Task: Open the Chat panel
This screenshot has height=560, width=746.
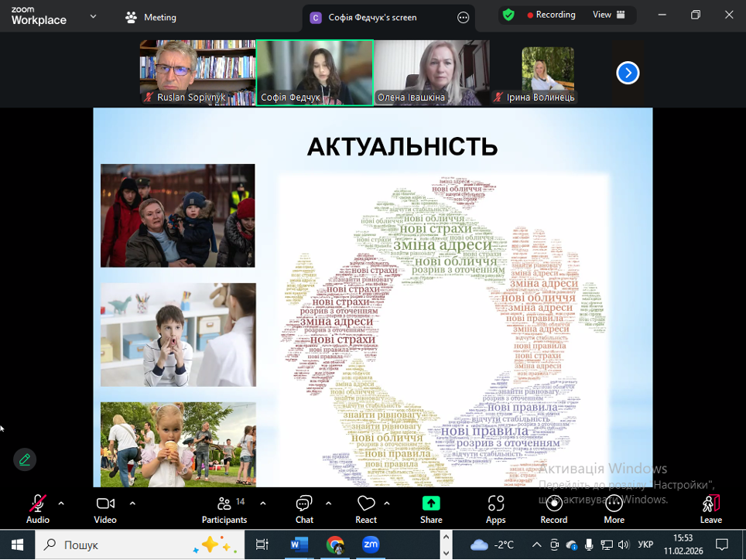Action: coord(304,509)
